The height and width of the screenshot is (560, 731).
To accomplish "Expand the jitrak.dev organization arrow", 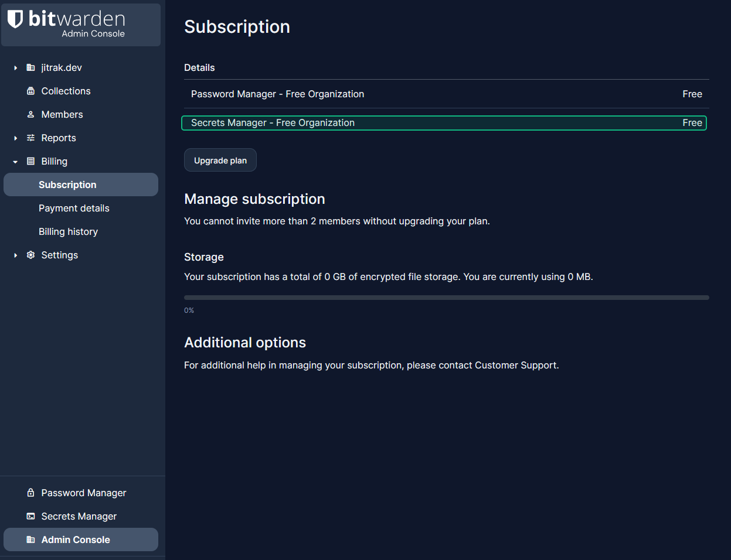I will (x=15, y=68).
